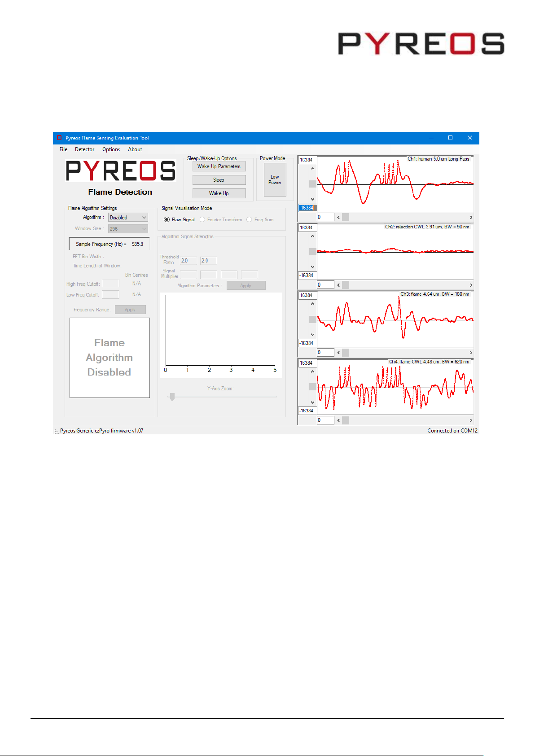Screen dimensions: 535x756
Task: Open the Options menu
Action: coord(111,149)
